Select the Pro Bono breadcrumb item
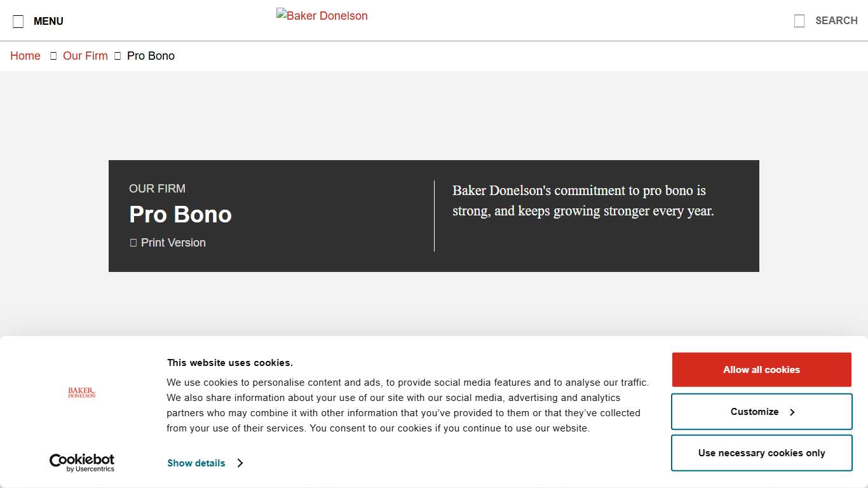 click(x=151, y=56)
